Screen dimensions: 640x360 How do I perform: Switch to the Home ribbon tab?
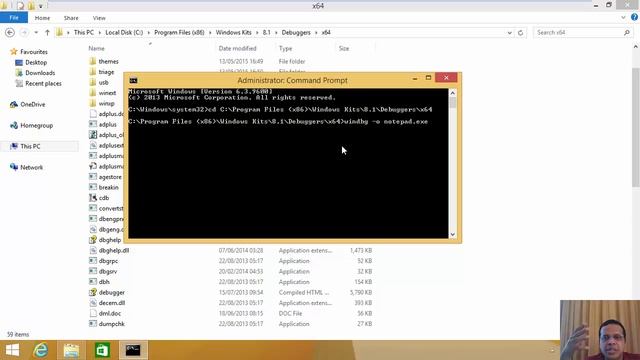pos(42,18)
